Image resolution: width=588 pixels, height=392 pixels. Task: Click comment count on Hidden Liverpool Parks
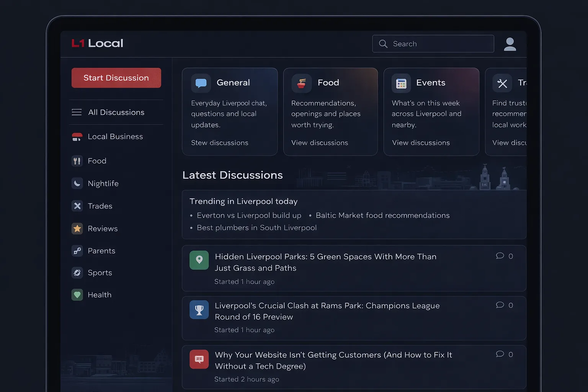click(x=504, y=256)
